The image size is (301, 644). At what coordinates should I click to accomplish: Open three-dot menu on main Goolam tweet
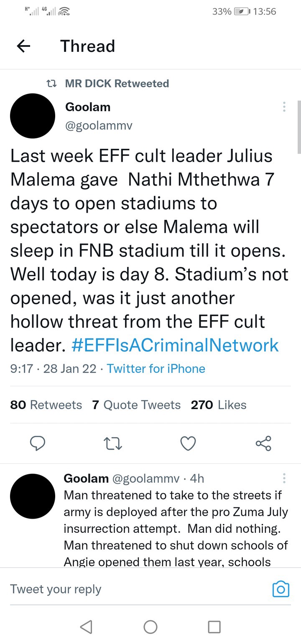click(284, 107)
